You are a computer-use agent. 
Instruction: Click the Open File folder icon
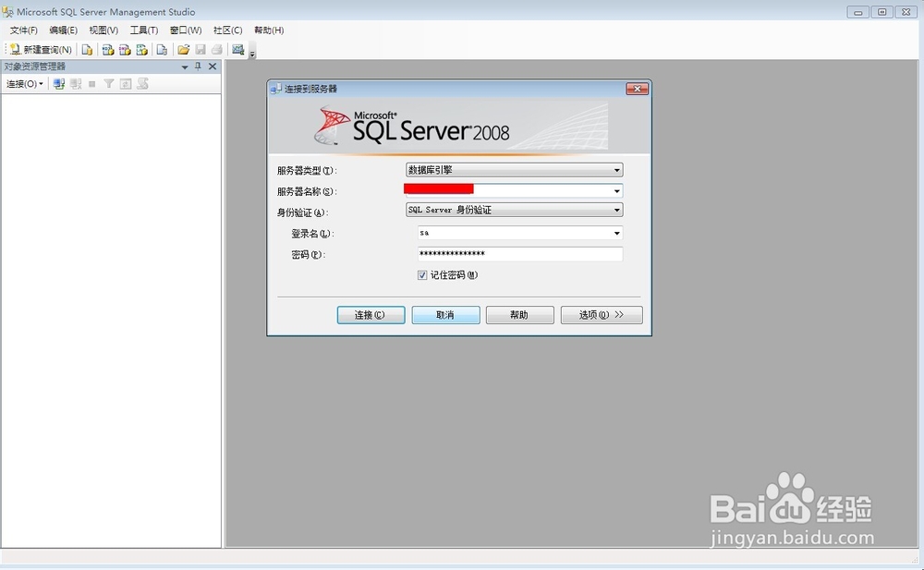pos(183,50)
